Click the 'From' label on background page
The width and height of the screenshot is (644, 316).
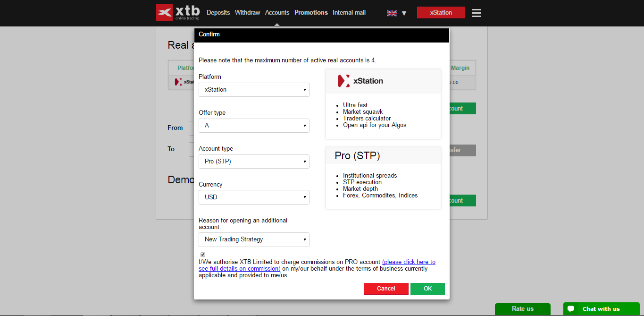point(175,128)
